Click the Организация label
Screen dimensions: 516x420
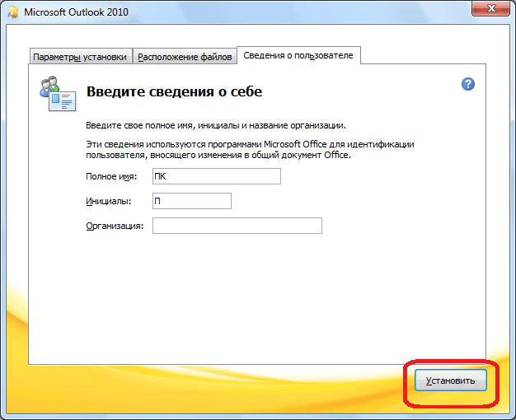(x=115, y=226)
